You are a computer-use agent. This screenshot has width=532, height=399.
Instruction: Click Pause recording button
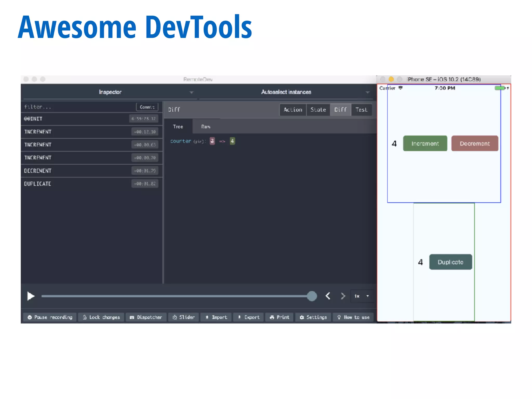(x=50, y=317)
